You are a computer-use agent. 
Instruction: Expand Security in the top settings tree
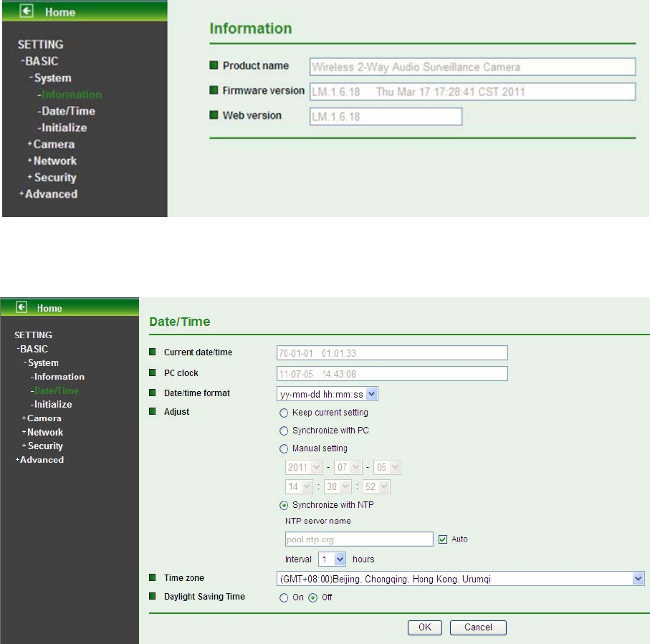[54, 177]
